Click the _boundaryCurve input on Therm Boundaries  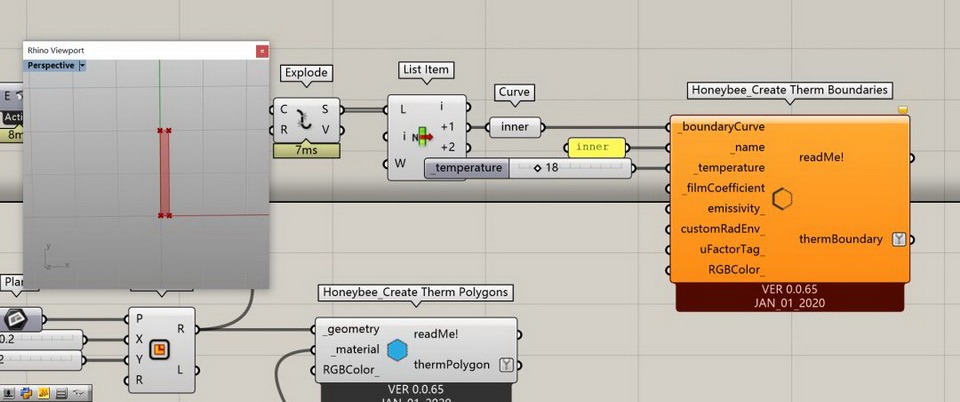point(721,127)
